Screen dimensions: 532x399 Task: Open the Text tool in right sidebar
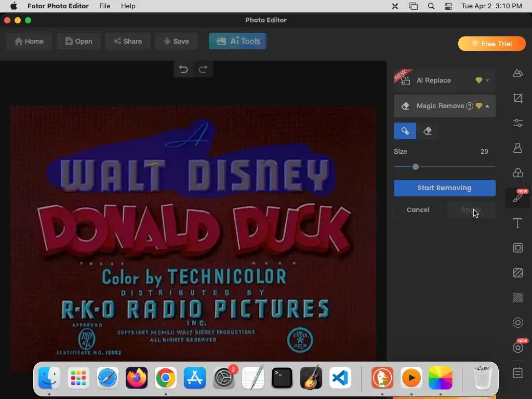point(517,223)
